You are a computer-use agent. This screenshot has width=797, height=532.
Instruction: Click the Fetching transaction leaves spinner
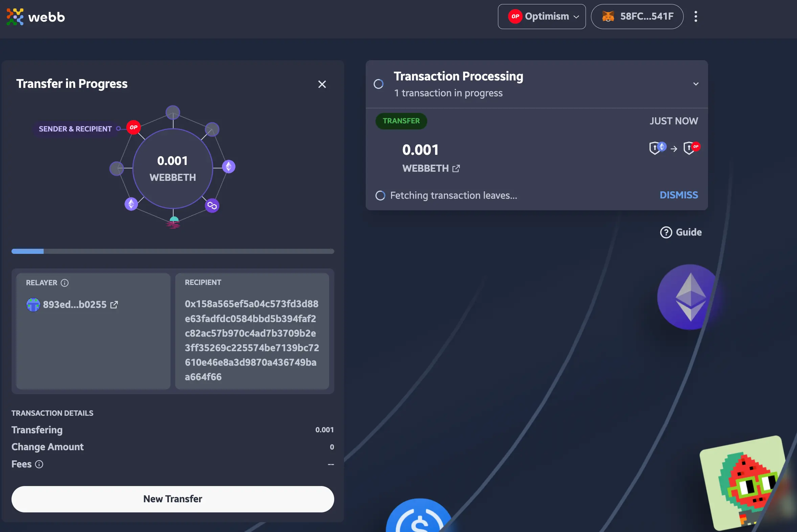tap(380, 195)
